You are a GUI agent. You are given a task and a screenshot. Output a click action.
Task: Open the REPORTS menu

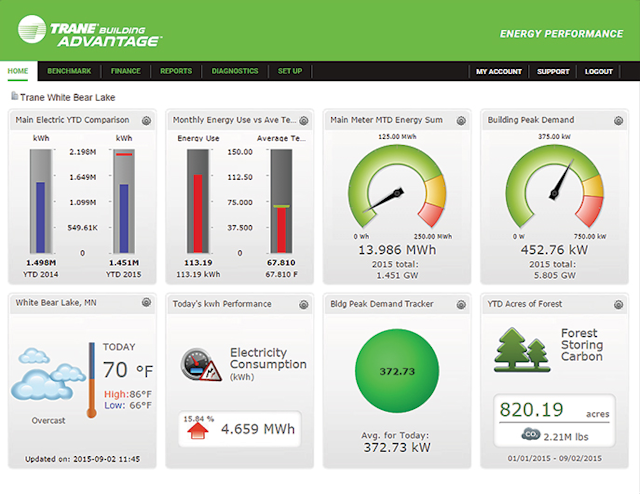coord(176,71)
